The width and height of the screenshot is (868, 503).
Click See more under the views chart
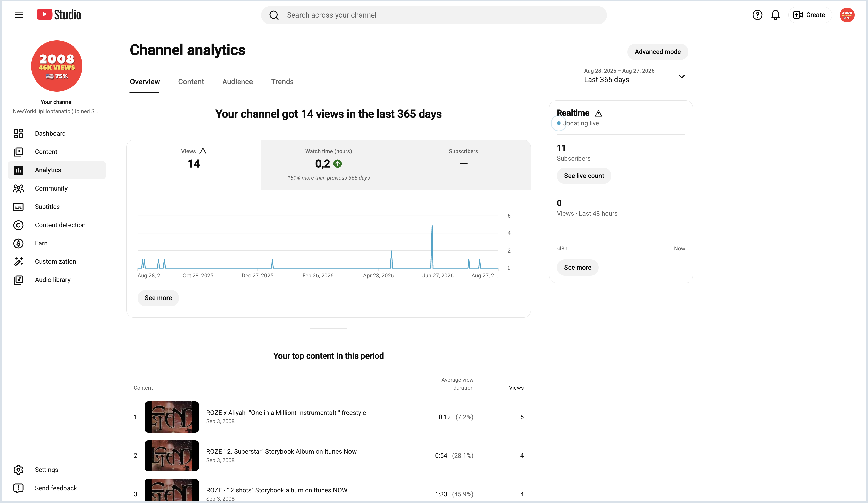[158, 297]
